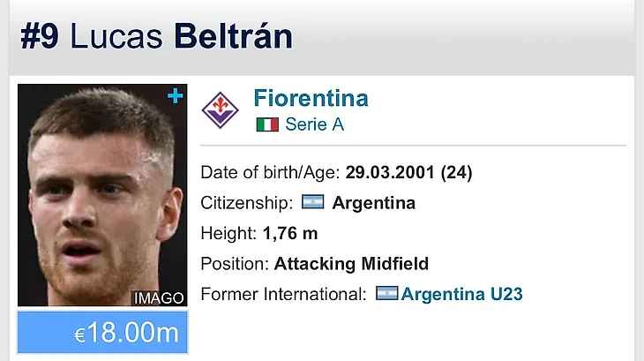Select the 29.03.2001 birth date text
This screenshot has height=361, width=644.
tap(389, 172)
